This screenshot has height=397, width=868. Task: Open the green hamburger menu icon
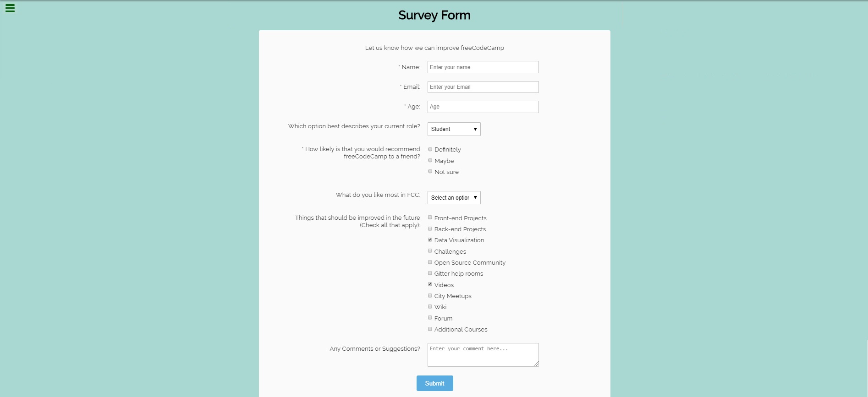pos(10,8)
